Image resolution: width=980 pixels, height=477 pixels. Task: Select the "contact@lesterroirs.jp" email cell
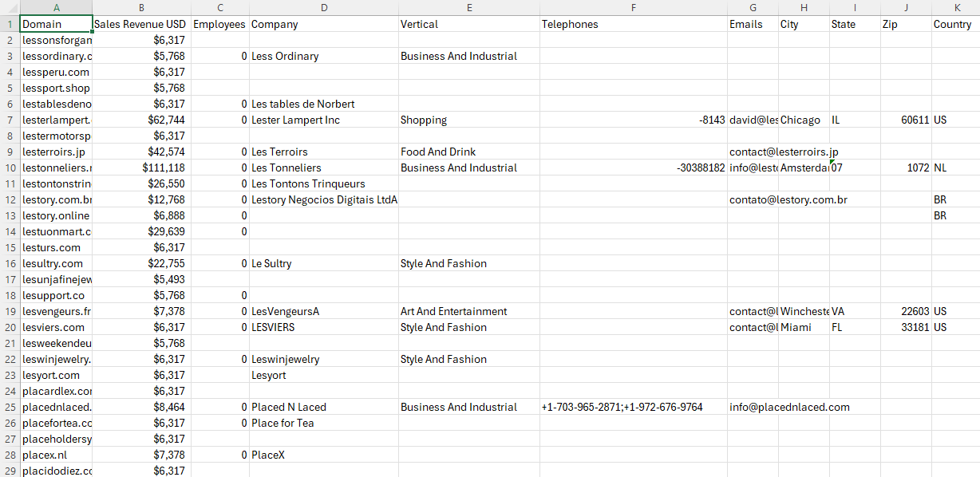752,152
